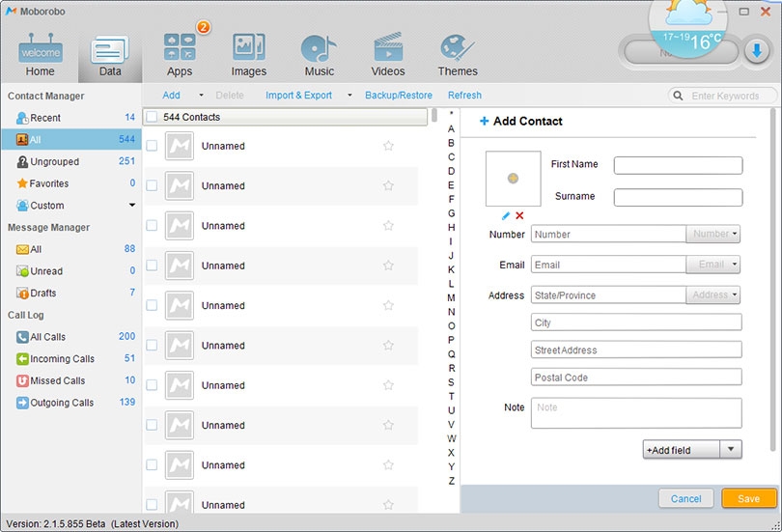Star the first Unnamed contact
The height and width of the screenshot is (532, 782).
388,146
